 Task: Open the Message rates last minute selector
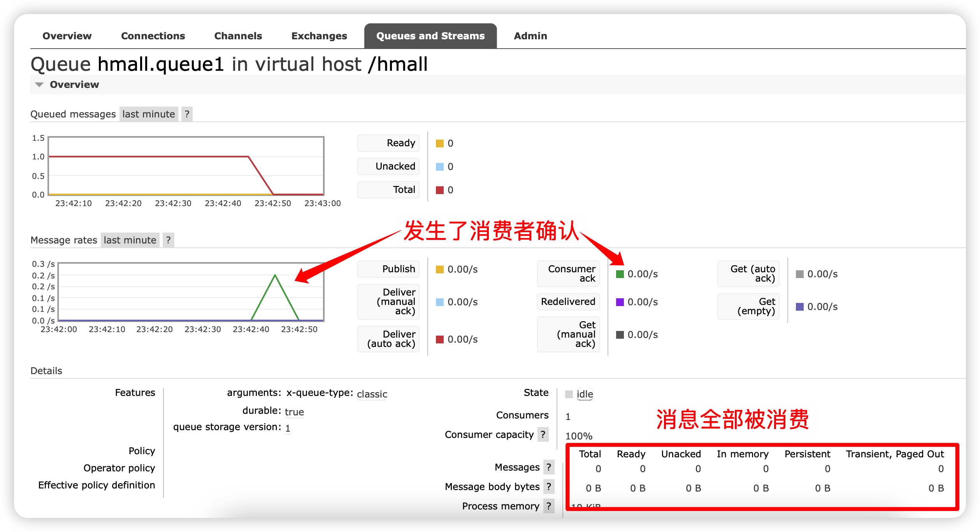pos(130,240)
